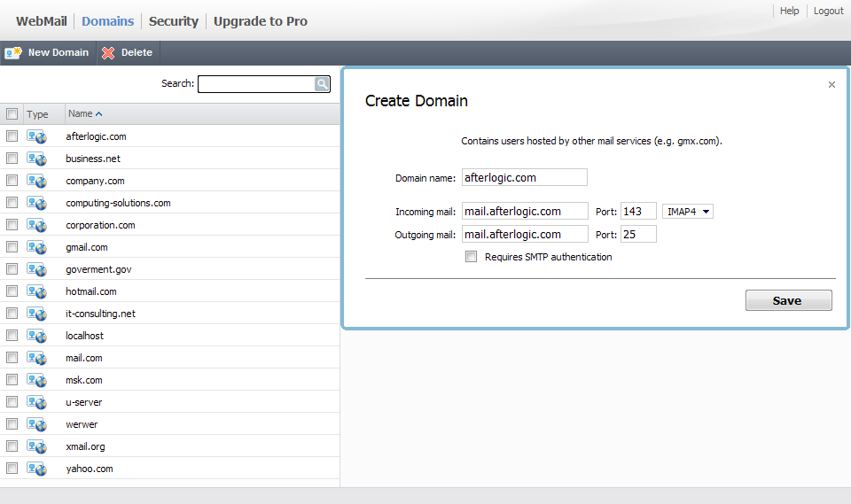Toggle the select-all checkbox in table header
This screenshot has height=504, width=851.
[12, 114]
